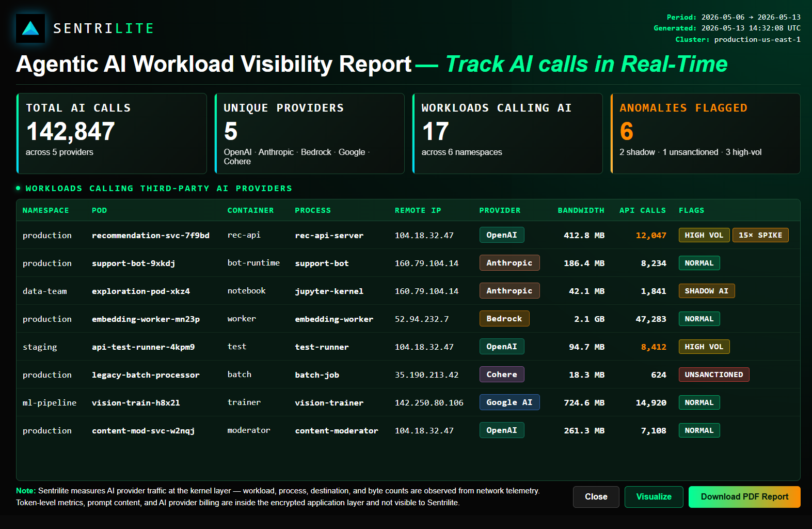Click OpenAI badge in api-test-runner row
This screenshot has width=812, height=529.
(x=502, y=347)
